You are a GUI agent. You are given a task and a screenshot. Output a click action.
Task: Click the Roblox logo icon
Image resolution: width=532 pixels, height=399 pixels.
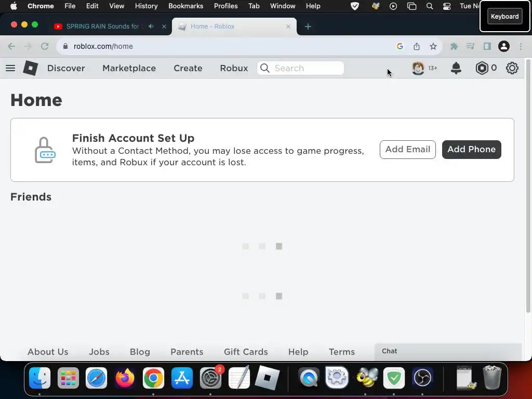[31, 68]
